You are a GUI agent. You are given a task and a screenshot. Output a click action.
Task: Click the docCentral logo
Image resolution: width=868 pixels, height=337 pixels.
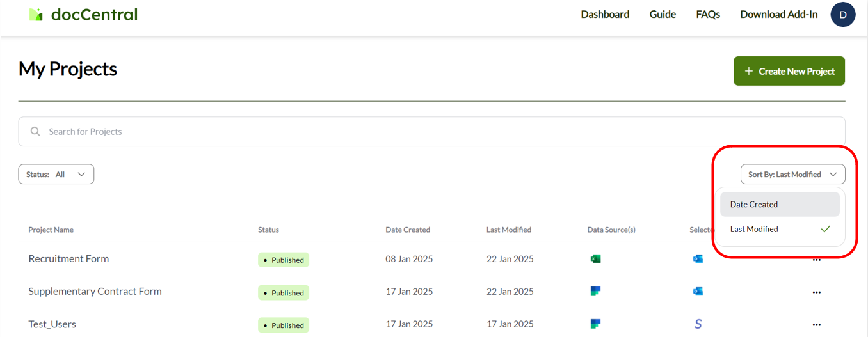(x=83, y=14)
